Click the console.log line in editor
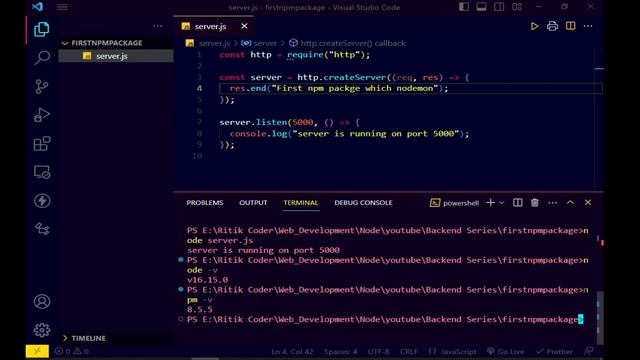This screenshot has width=640, height=360. [349, 134]
